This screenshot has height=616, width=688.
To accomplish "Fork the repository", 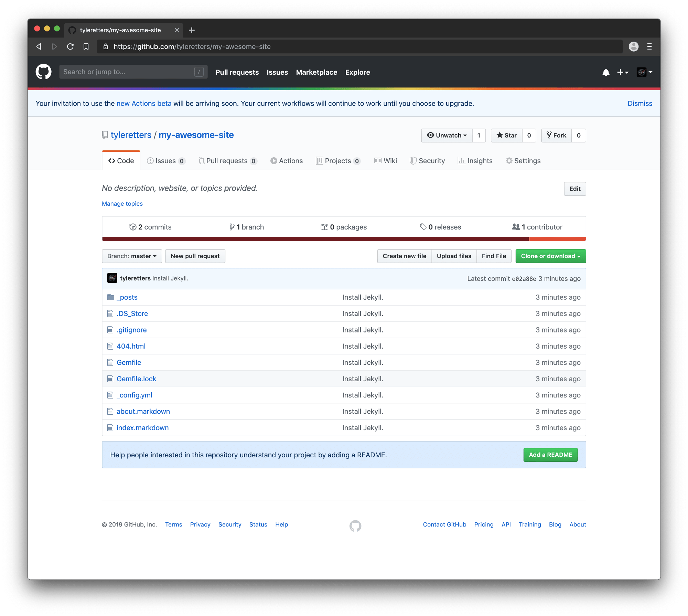I will [x=556, y=135].
